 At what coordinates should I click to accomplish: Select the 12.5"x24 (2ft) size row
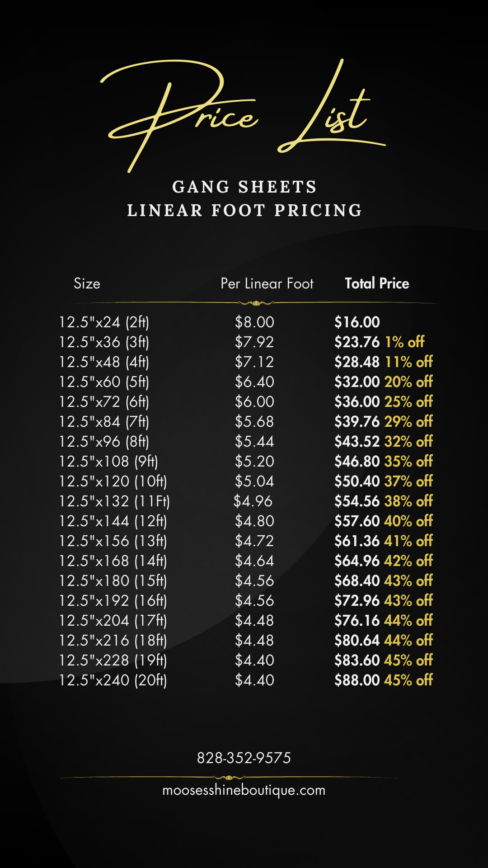click(x=104, y=322)
